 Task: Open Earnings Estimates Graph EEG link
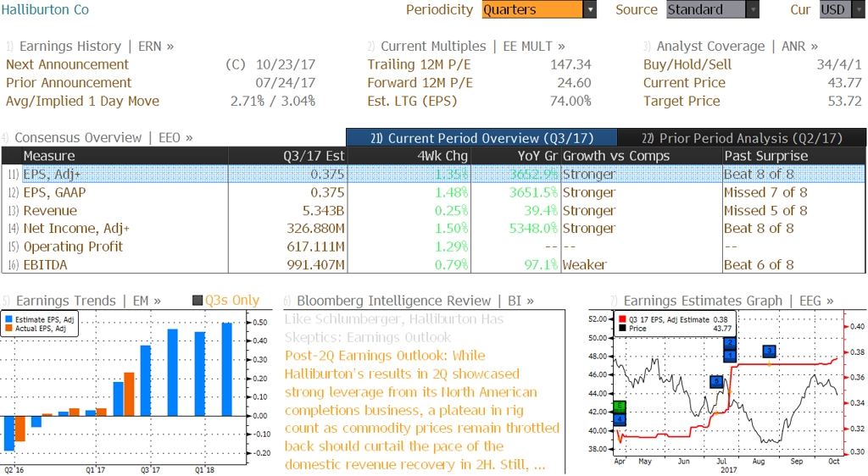tap(728, 301)
